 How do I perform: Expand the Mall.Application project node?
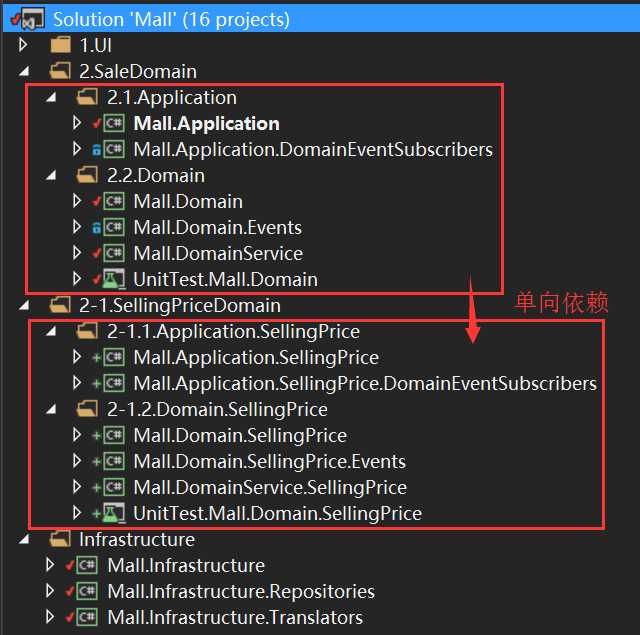pyautogui.click(x=77, y=123)
